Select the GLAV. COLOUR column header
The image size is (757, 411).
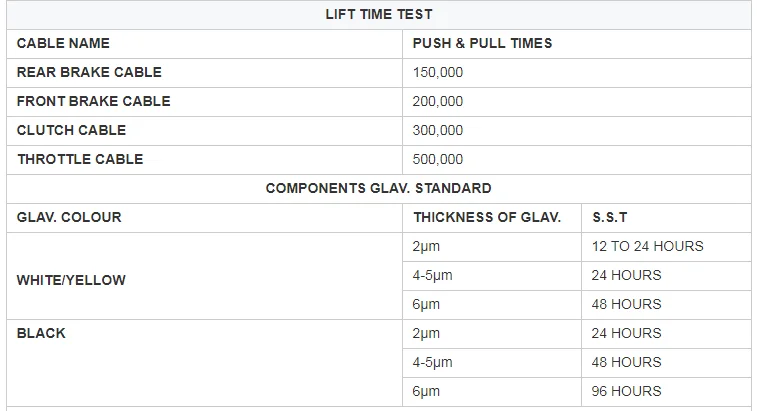pyautogui.click(x=69, y=217)
